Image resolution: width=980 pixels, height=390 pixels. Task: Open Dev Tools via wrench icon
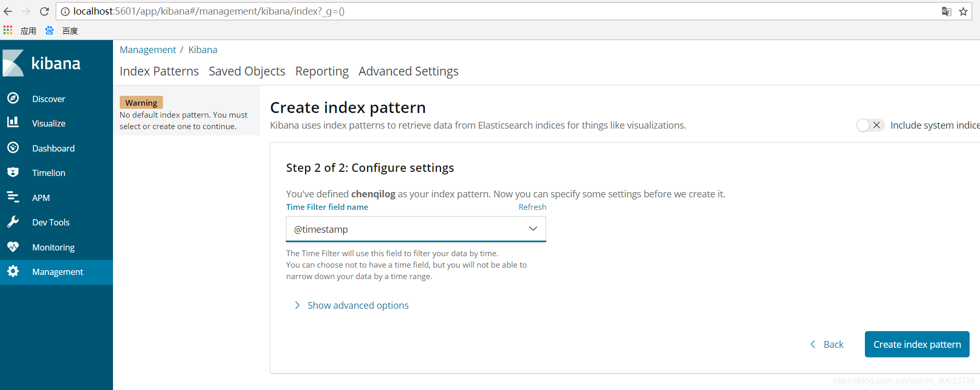(13, 222)
